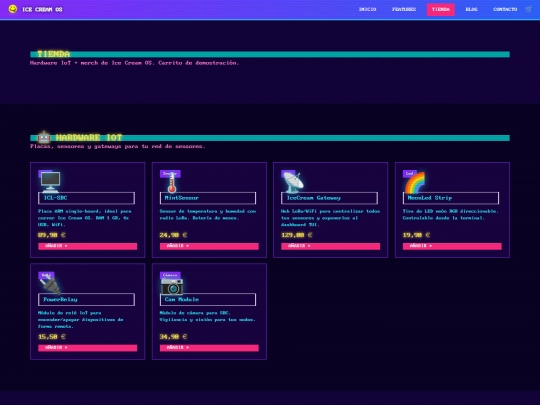Open the Features nav item

404,9
